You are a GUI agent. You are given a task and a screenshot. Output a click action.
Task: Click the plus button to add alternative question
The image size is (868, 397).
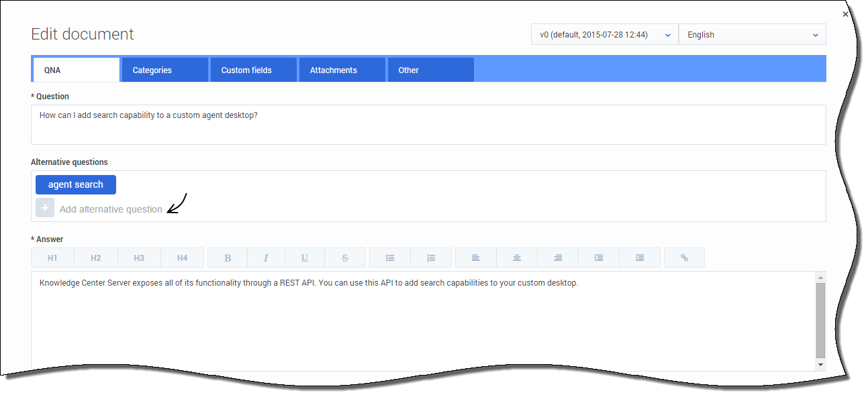(x=45, y=209)
